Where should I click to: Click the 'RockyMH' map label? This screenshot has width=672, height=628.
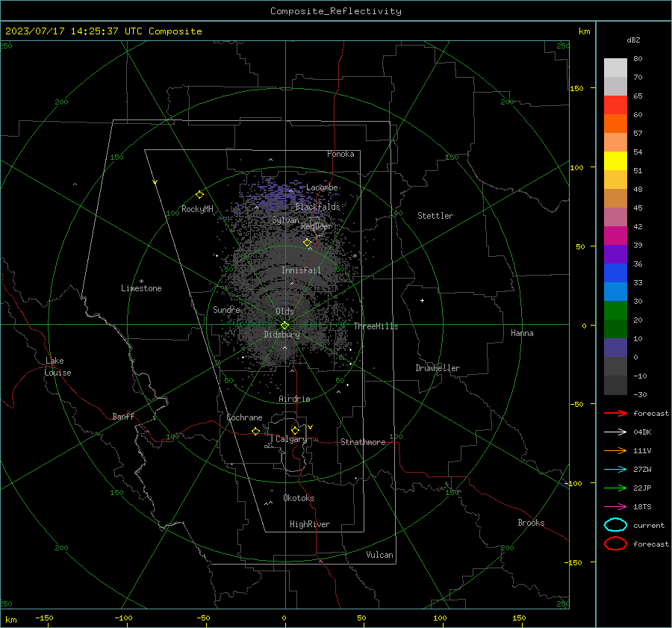point(197,209)
